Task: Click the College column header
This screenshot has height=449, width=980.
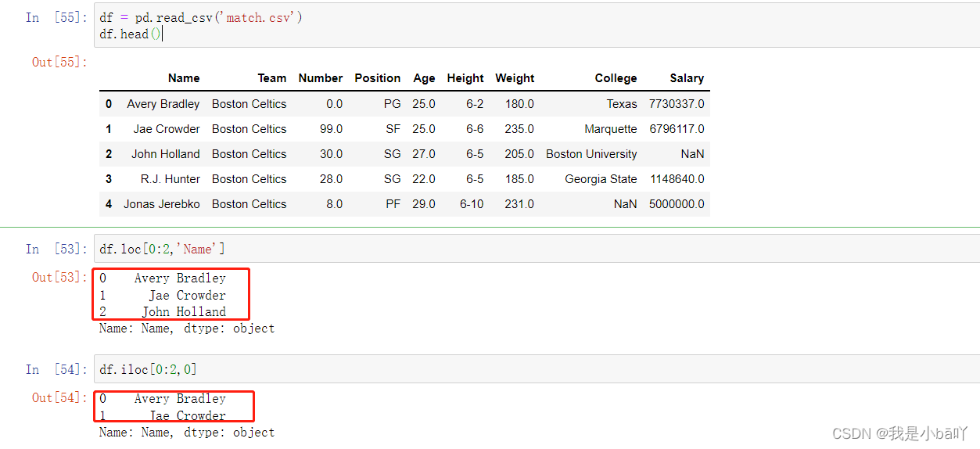Action: pyautogui.click(x=616, y=78)
